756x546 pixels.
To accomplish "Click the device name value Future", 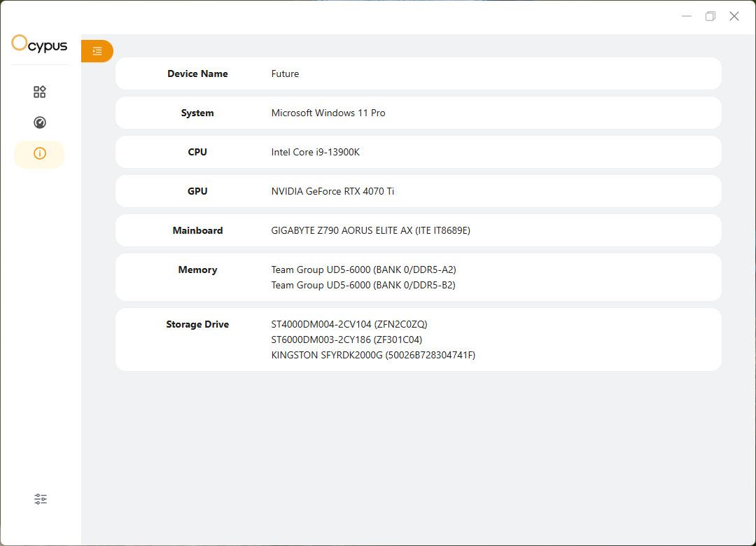I will pyautogui.click(x=285, y=73).
